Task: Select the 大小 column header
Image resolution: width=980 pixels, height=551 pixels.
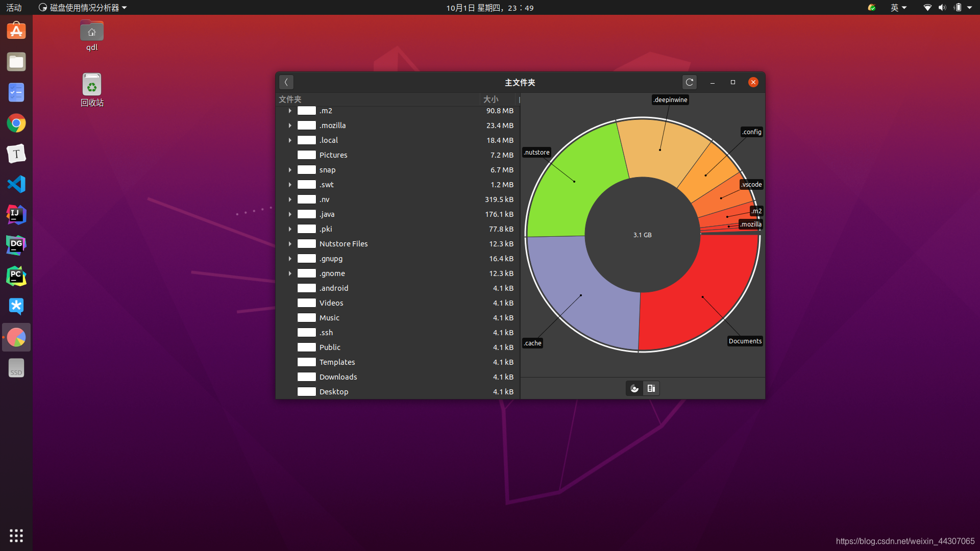Action: coord(492,99)
